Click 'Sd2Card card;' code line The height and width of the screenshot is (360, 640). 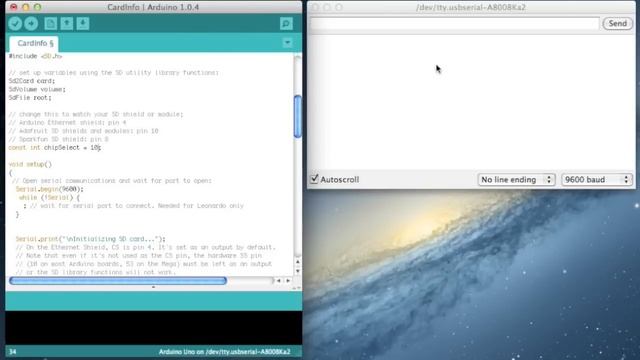pos(31,81)
